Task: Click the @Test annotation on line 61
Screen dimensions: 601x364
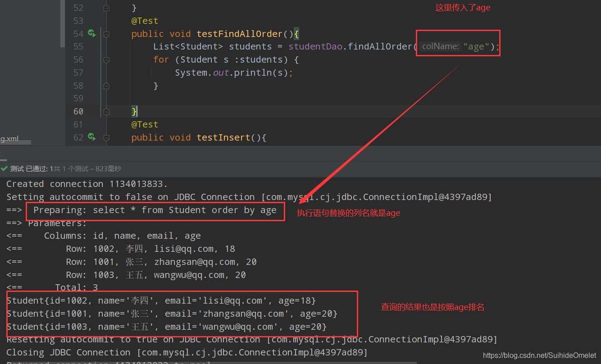Action: 145,124
